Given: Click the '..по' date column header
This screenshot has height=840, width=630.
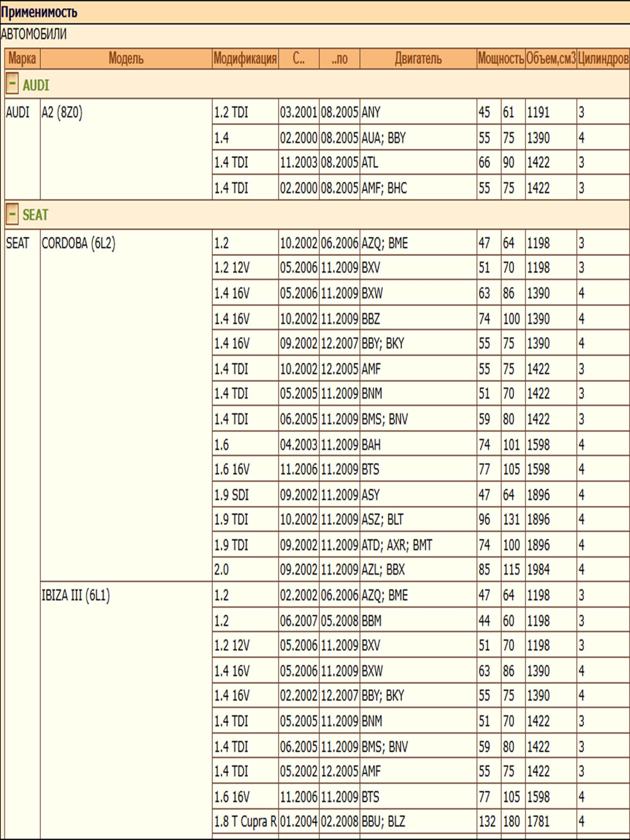Looking at the screenshot, I should point(339,59).
